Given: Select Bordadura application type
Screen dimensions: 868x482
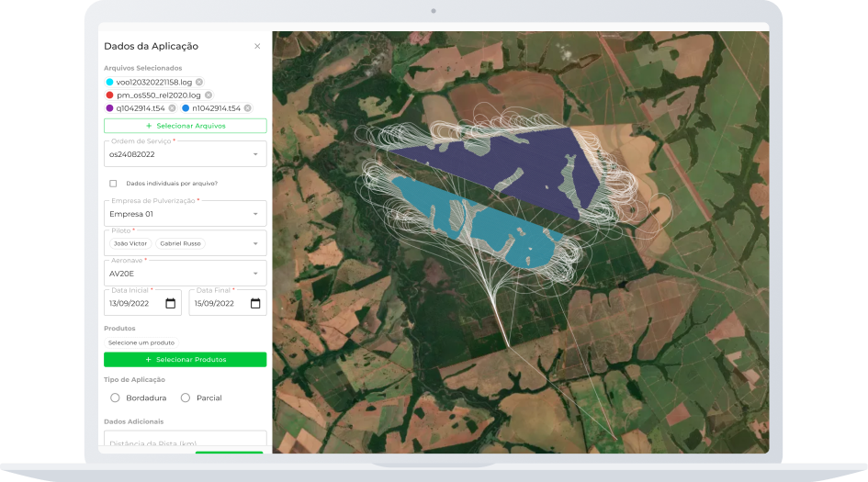Looking at the screenshot, I should point(115,398).
